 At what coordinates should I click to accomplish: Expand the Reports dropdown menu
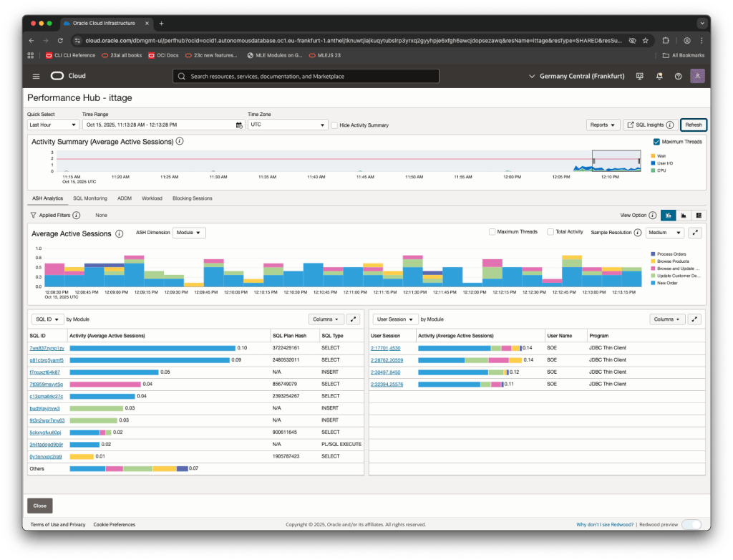pyautogui.click(x=603, y=125)
